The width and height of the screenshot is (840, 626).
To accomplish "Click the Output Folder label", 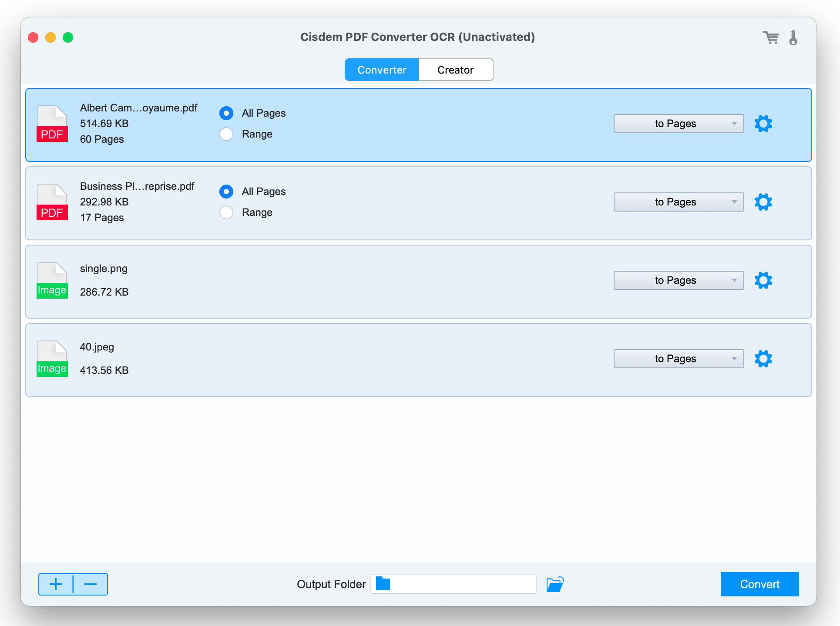I will pyautogui.click(x=331, y=584).
